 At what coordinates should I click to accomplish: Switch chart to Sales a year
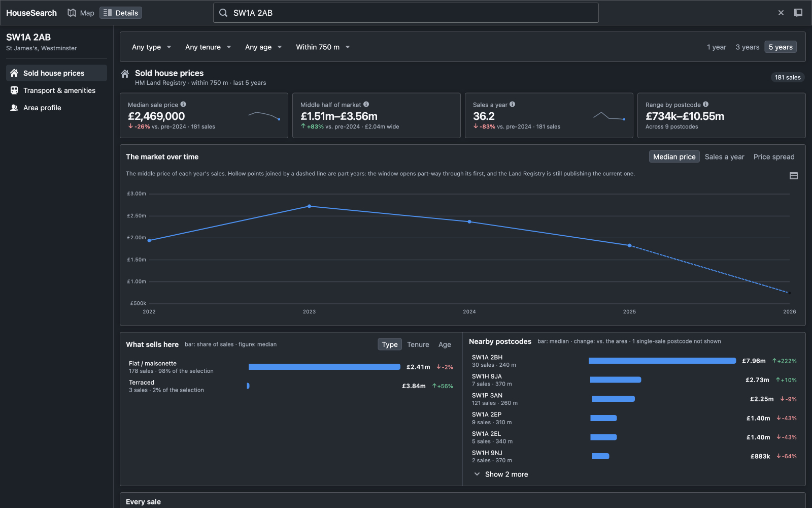724,157
